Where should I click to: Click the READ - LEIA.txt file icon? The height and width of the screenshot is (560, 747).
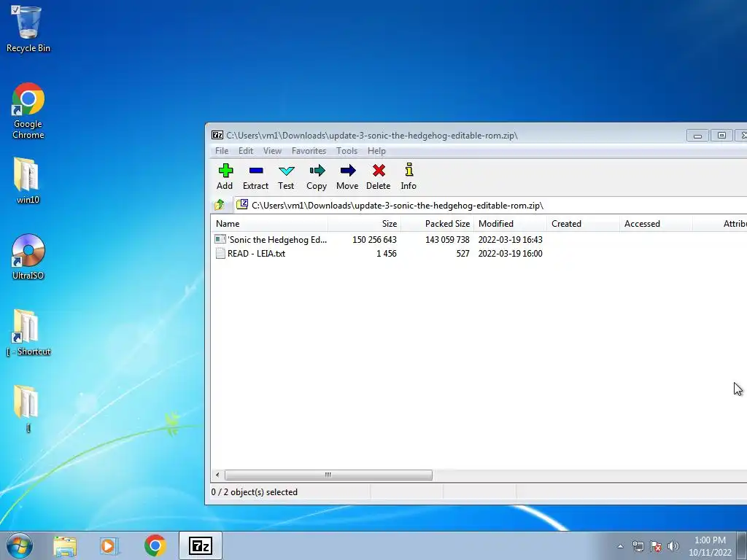[220, 253]
